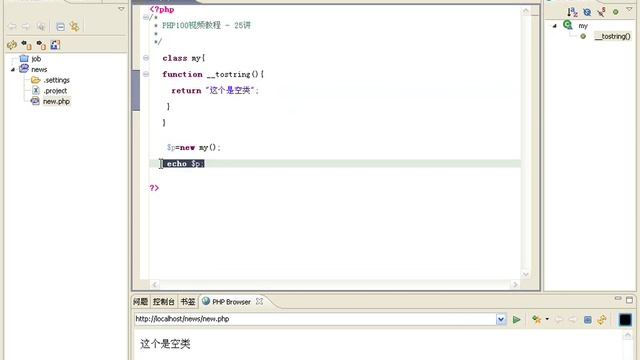Toggle alphabetical sort in the outline panel
The image size is (640, 360).
[572, 12]
